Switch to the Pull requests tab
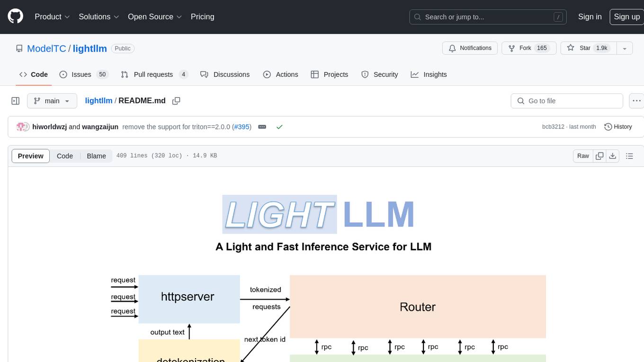The width and height of the screenshot is (644, 362). point(154,74)
